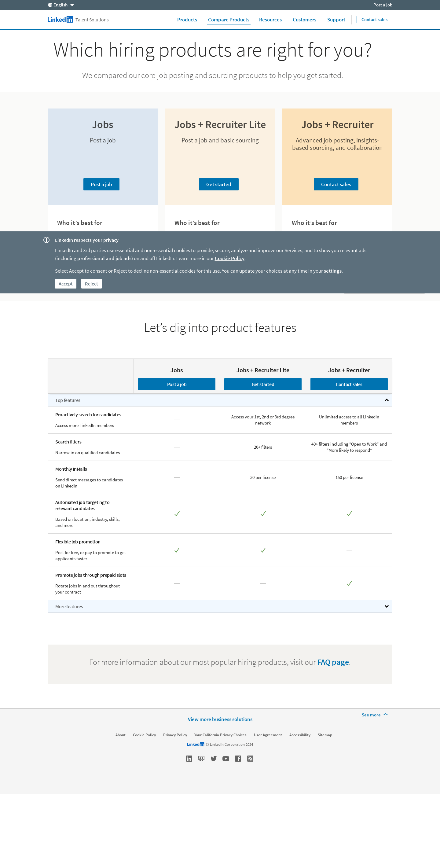Open the Facebook social icon in footer

click(238, 759)
